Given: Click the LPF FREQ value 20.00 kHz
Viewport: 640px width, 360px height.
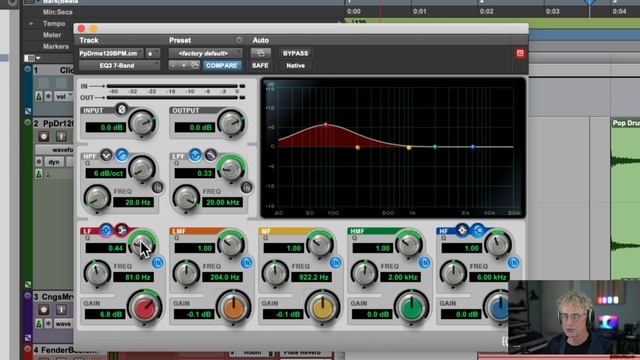Looking at the screenshot, I should coord(222,202).
